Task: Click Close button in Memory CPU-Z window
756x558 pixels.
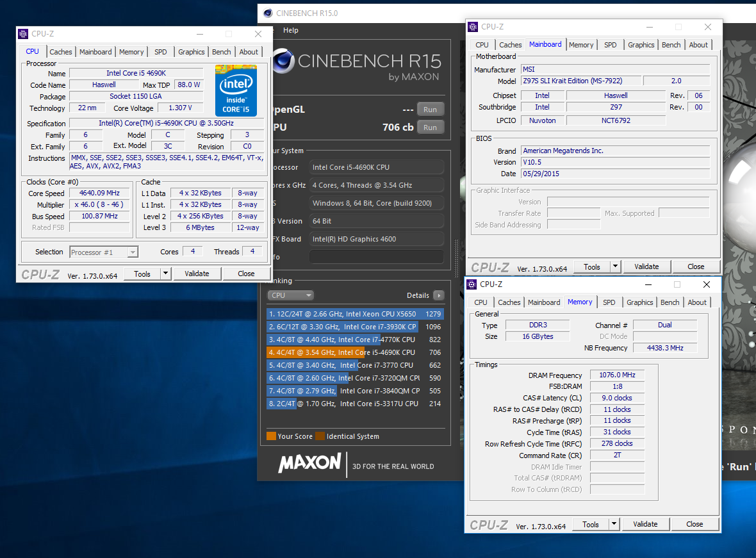Action: click(694, 524)
